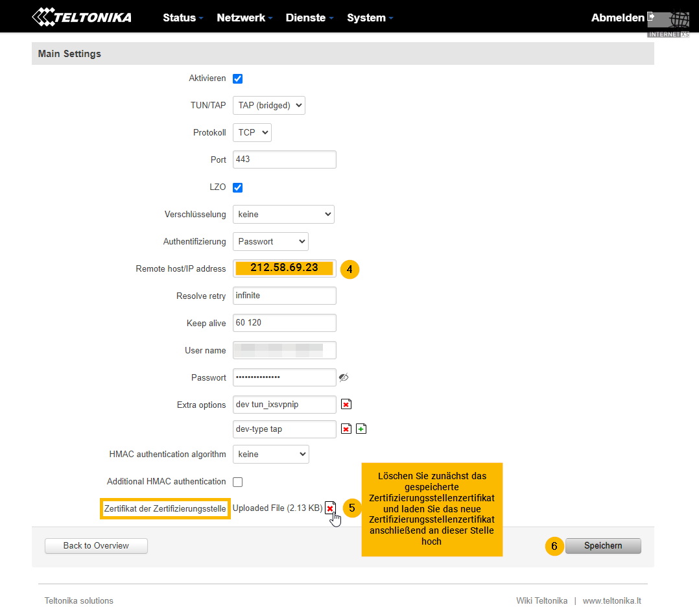This screenshot has height=616, width=699.
Task: Click the Keep alive field
Action: 285,323
